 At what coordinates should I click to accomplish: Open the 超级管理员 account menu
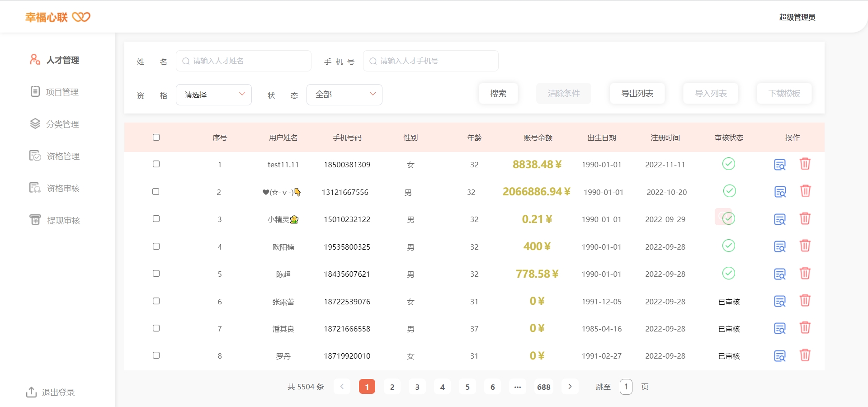pyautogui.click(x=797, y=17)
